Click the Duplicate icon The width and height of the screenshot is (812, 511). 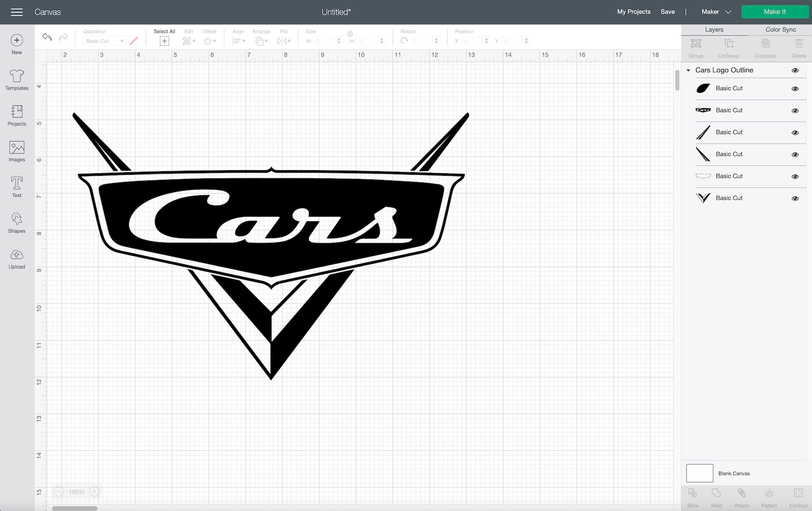click(765, 44)
